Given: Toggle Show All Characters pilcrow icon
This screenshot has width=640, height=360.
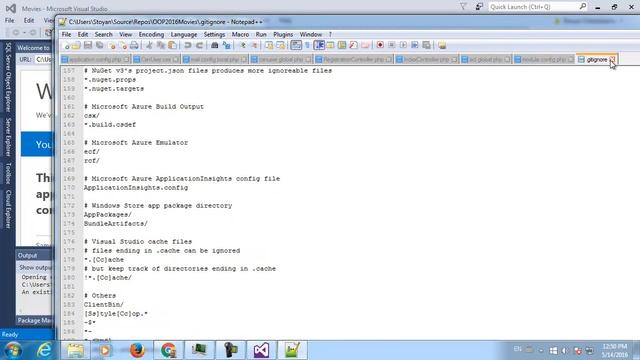Looking at the screenshot, I should (x=307, y=45).
